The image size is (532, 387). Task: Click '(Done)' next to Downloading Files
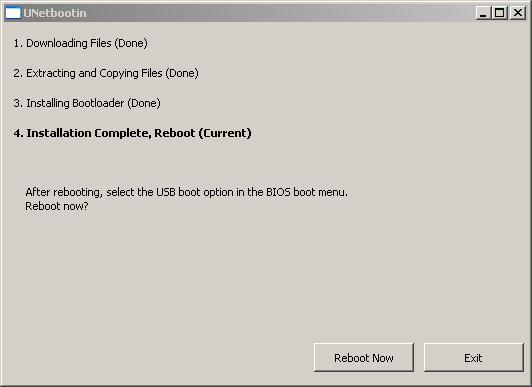coord(131,43)
